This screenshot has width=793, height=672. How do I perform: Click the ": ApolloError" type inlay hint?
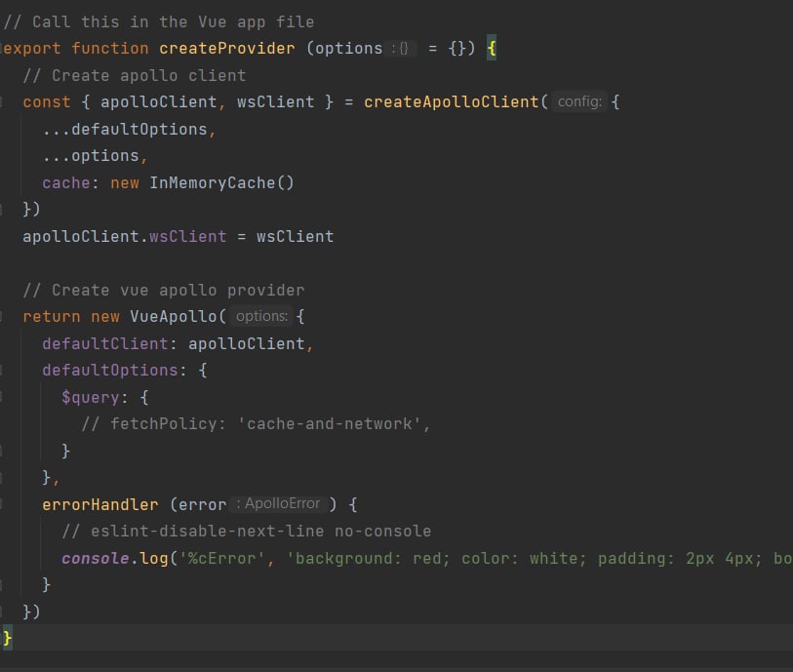coord(278,503)
